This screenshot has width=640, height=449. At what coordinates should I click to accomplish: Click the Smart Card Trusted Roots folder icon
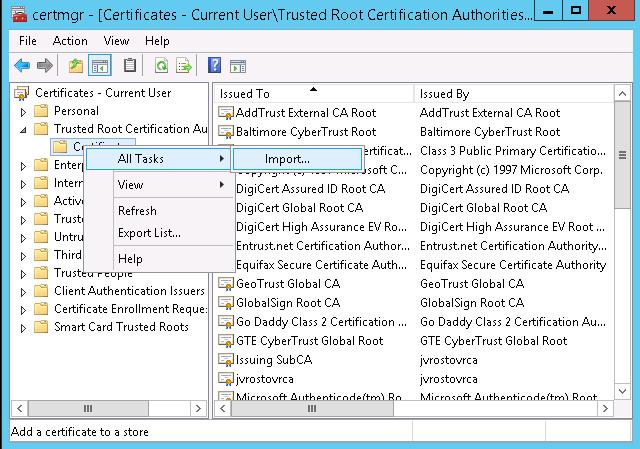pyautogui.click(x=41, y=327)
